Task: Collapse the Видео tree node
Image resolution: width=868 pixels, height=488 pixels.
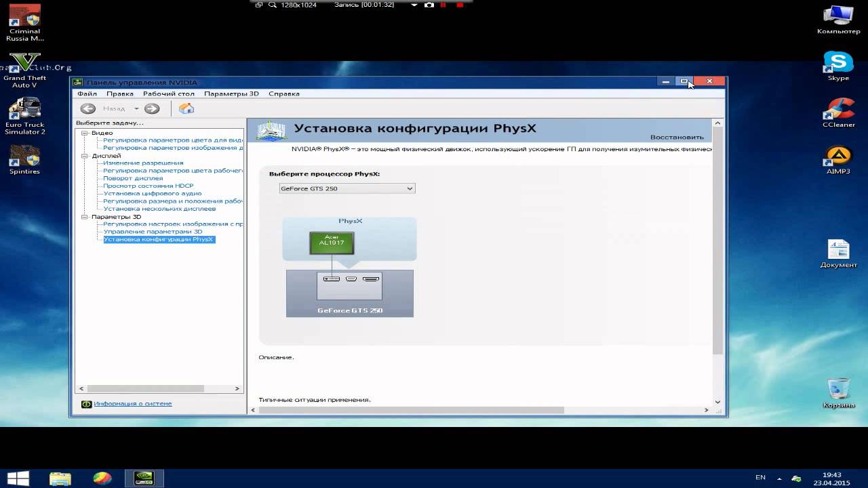Action: pyautogui.click(x=85, y=133)
